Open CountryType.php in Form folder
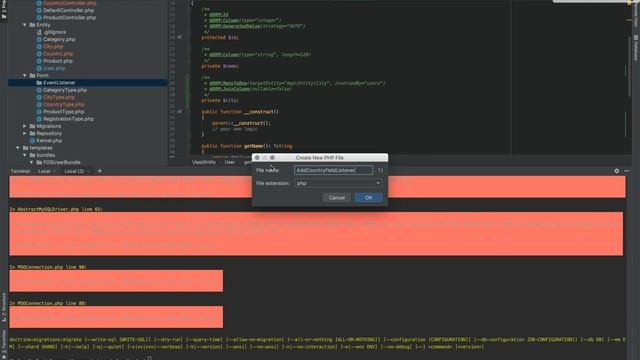This screenshot has width=640, height=360. [64, 104]
